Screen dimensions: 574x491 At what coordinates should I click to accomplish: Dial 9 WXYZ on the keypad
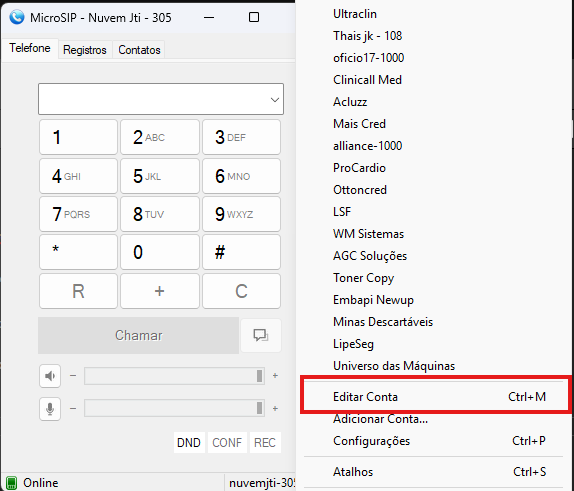tap(241, 214)
